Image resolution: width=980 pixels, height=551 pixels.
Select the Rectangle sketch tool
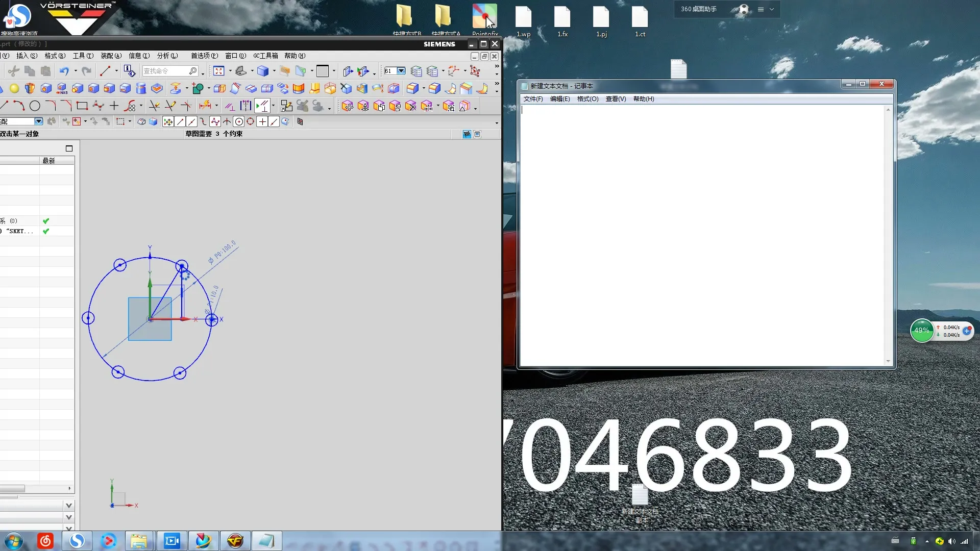82,106
